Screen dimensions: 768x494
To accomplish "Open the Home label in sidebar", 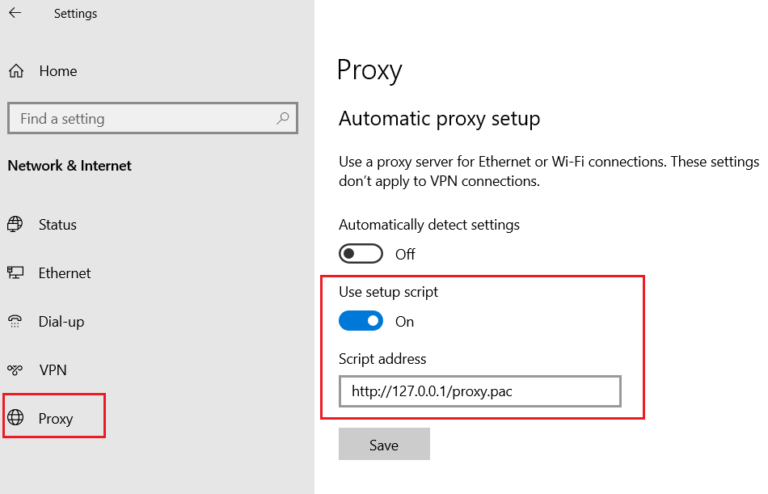I will (58, 71).
